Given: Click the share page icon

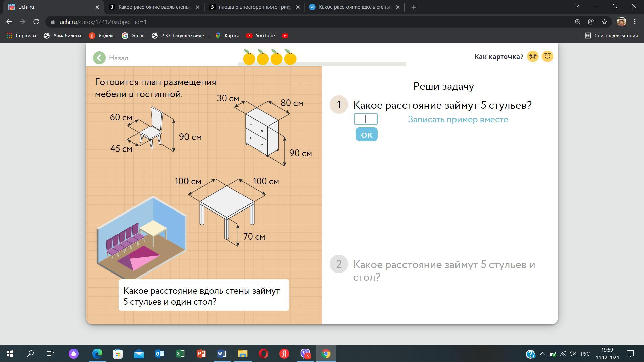Looking at the screenshot, I should tap(591, 22).
